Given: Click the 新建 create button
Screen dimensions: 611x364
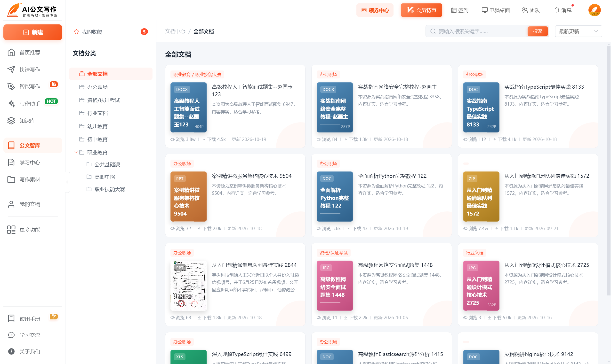Looking at the screenshot, I should point(33,32).
